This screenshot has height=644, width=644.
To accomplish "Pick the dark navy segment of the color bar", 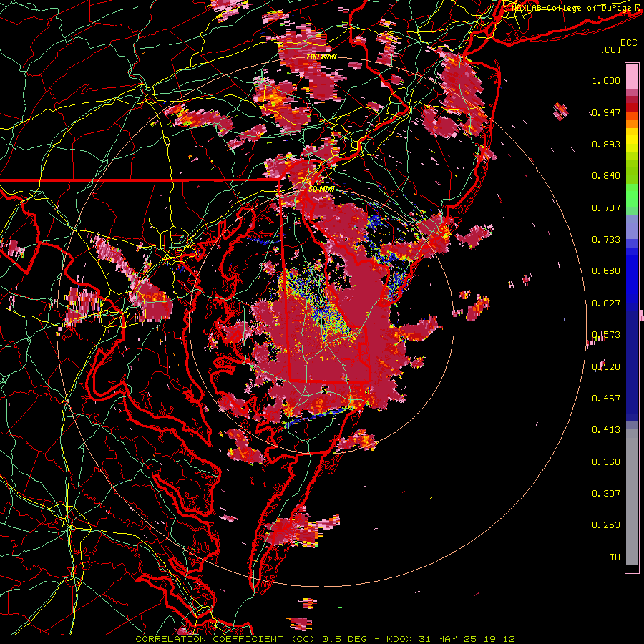I will tap(632, 361).
